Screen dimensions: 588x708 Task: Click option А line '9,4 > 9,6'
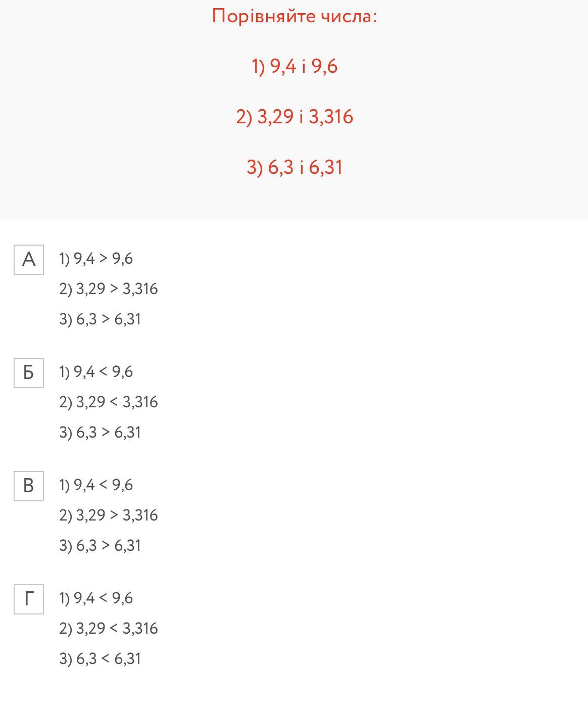click(x=96, y=259)
